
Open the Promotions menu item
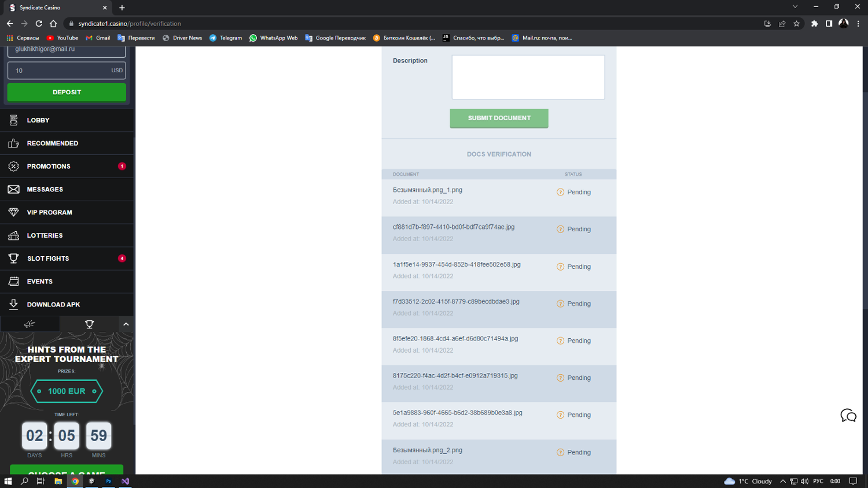click(x=67, y=167)
